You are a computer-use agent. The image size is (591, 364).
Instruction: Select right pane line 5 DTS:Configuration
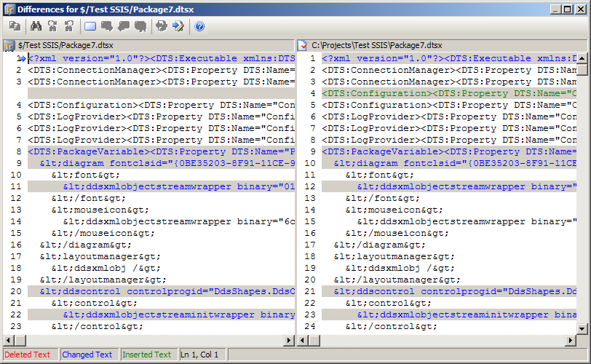(449, 105)
